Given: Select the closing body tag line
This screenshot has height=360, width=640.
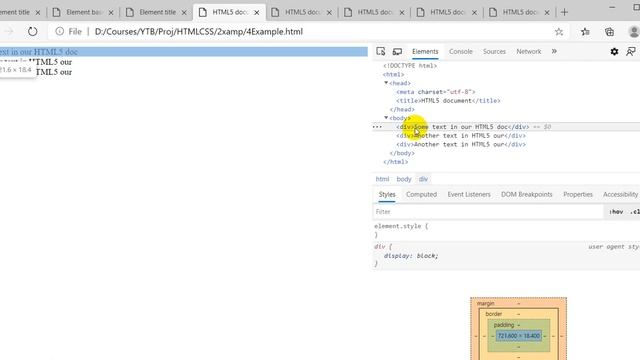Looking at the screenshot, I should (x=402, y=153).
